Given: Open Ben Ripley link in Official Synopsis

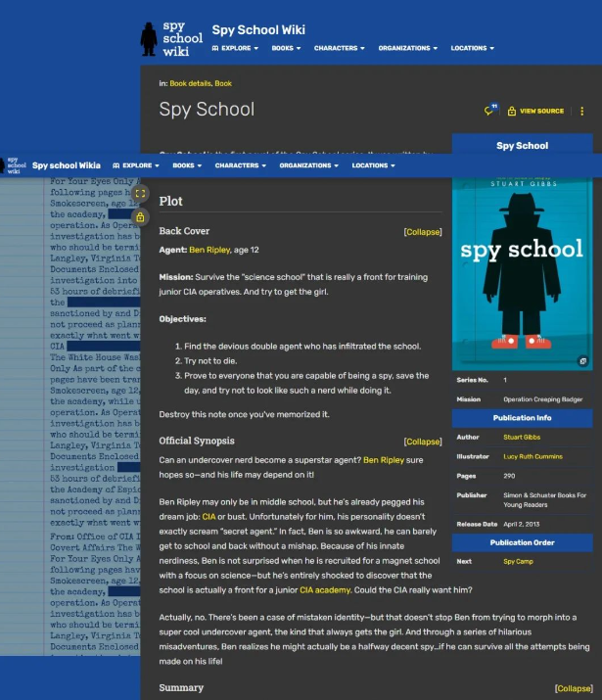Looking at the screenshot, I should [384, 460].
